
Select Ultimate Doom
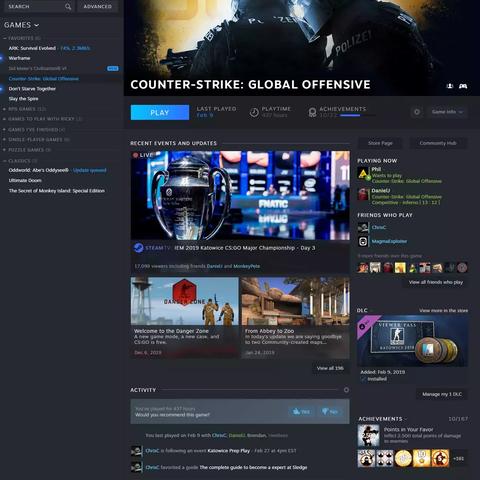(x=25, y=180)
